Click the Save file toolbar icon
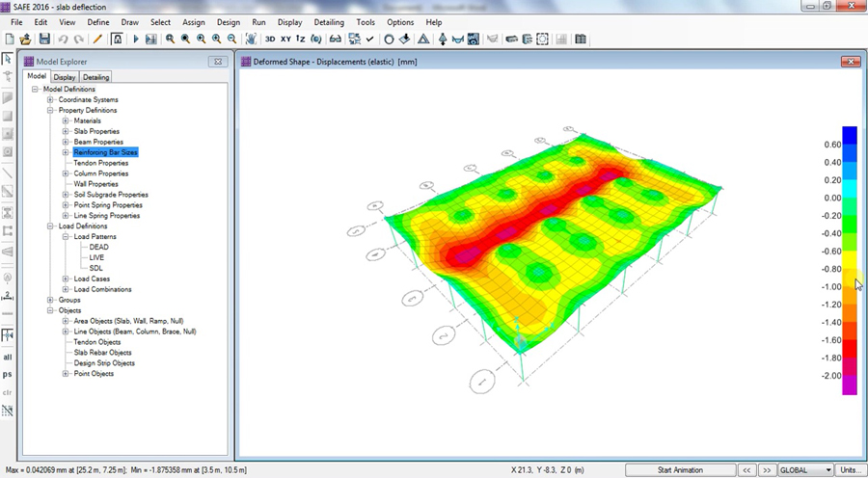Screen dimensions: 868x478 pyautogui.click(x=44, y=40)
